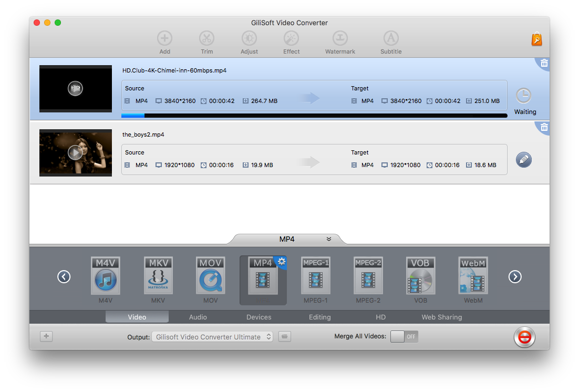Select the MKV output format icon
Viewport: 579px width, 392px height.
click(158, 276)
